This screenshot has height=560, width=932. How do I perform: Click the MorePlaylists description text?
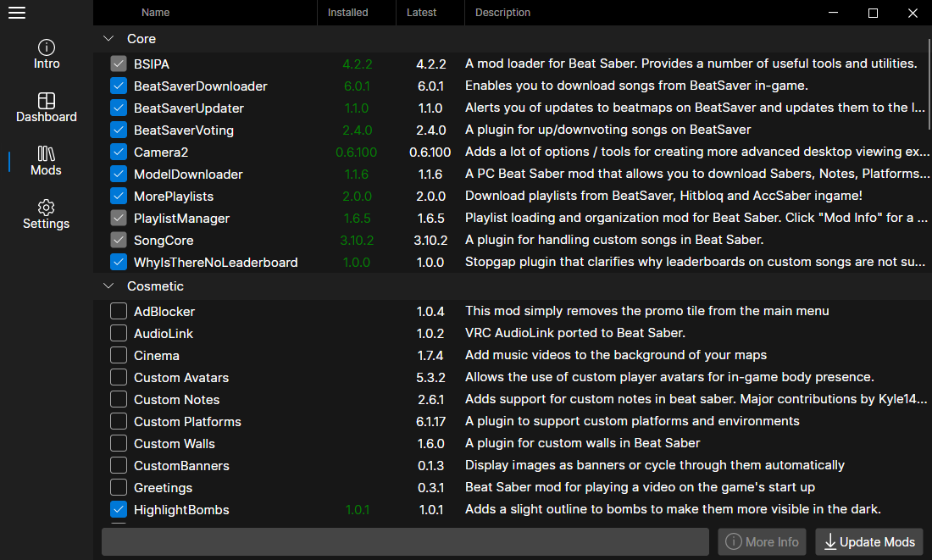[x=663, y=196]
